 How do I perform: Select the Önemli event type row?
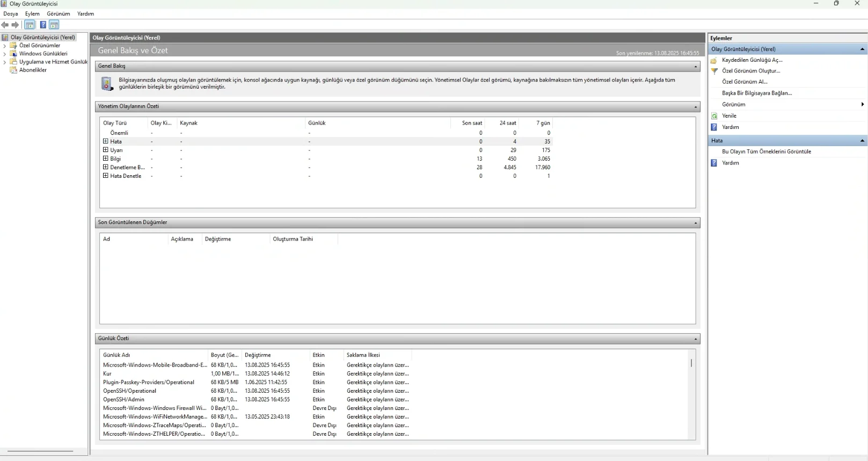[x=326, y=133]
